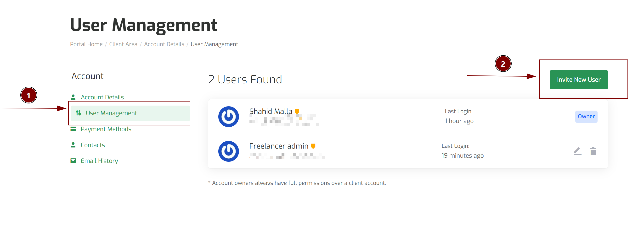644x236 pixels.
Task: Click the shield badge beside Freelancer admin
Action: (x=313, y=146)
